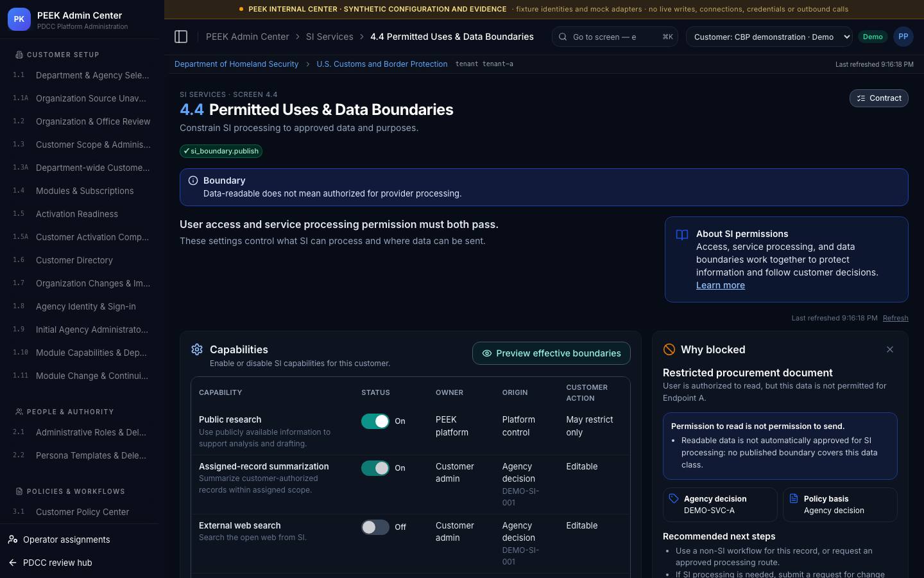Open Persona Templates & Delegation item
This screenshot has height=578, width=924.
pyautogui.click(x=82, y=455)
